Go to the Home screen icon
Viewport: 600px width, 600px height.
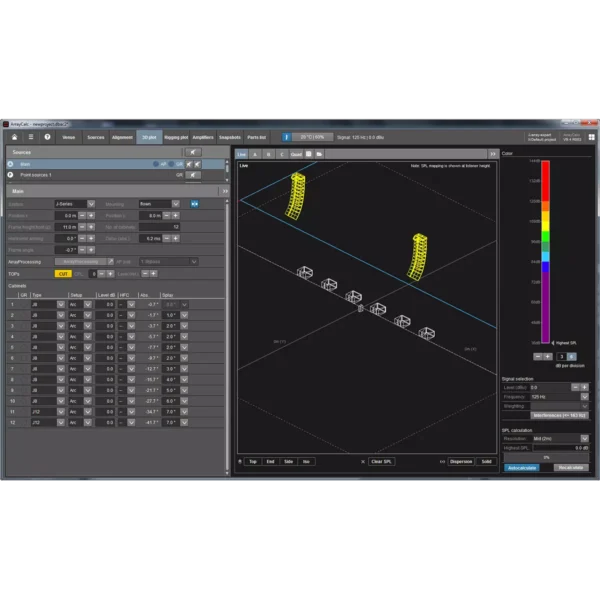click(x=15, y=137)
